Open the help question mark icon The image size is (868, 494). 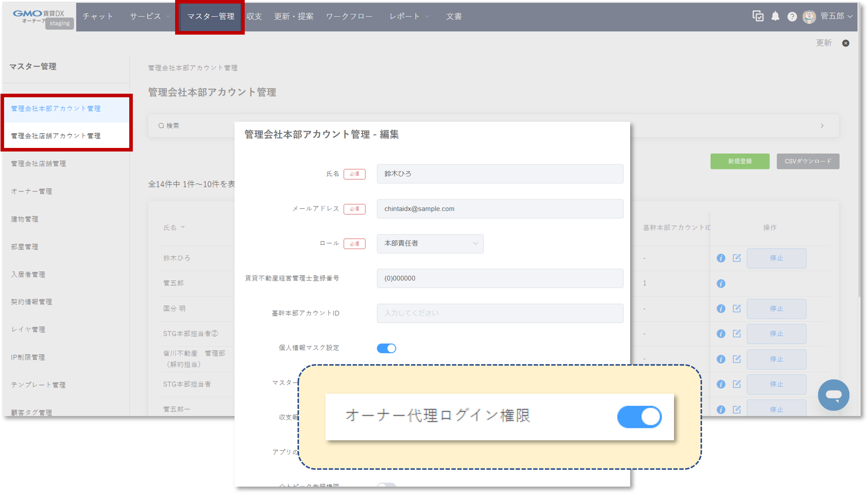click(792, 16)
